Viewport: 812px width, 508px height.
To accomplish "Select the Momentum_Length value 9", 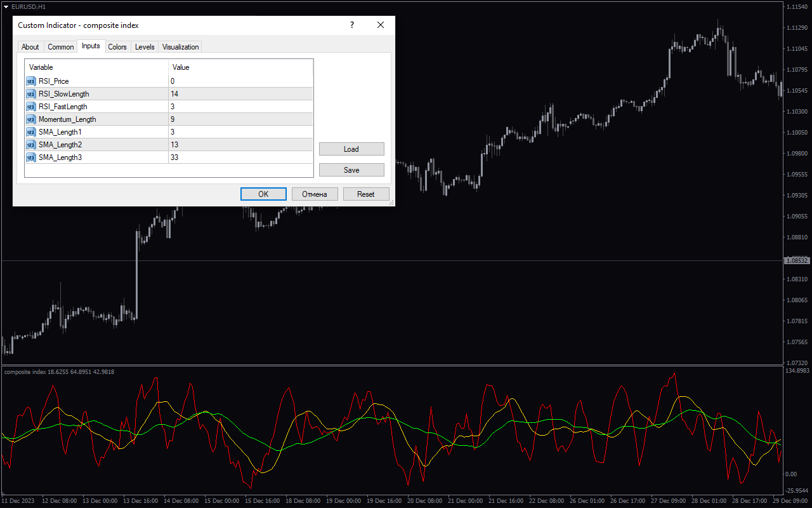I will [x=240, y=119].
